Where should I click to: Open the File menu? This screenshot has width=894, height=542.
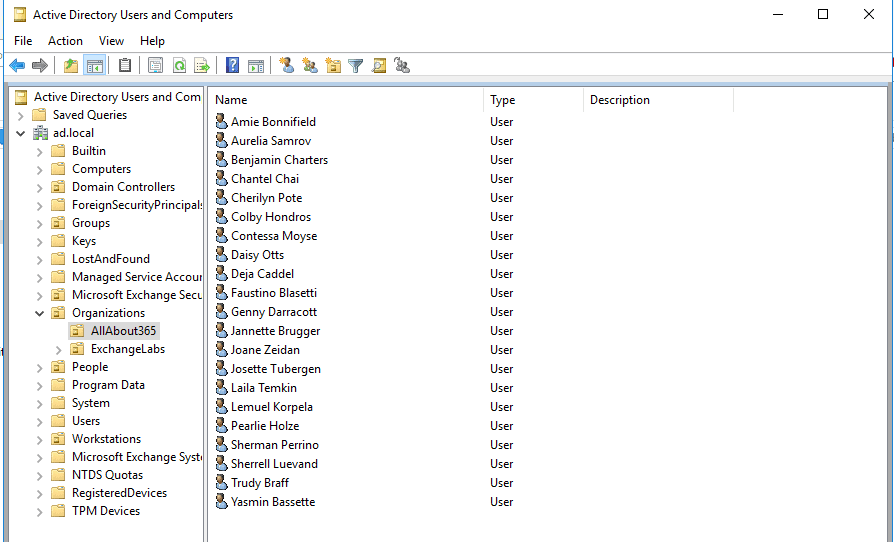(x=23, y=41)
